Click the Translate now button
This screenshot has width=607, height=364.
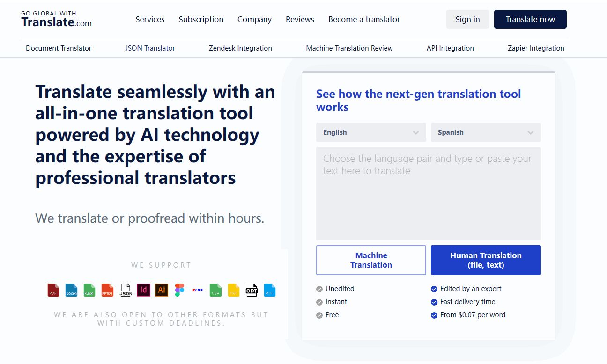530,19
